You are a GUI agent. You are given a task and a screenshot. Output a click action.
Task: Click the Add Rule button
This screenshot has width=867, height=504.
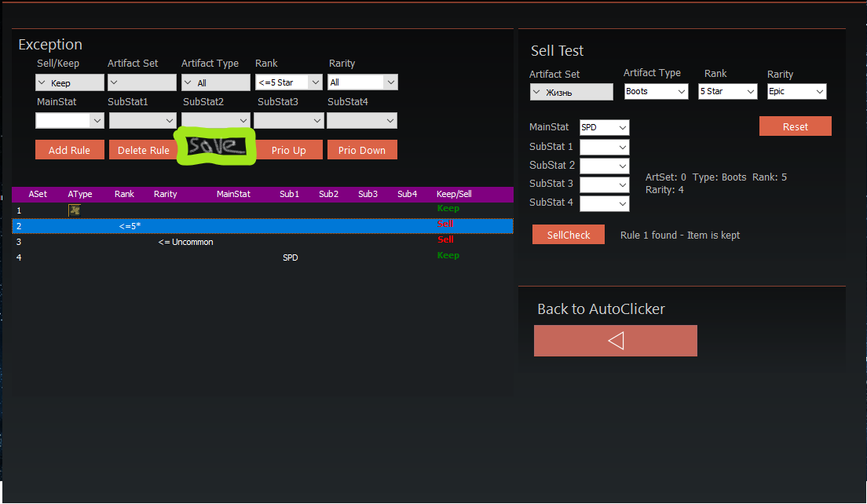pos(69,149)
